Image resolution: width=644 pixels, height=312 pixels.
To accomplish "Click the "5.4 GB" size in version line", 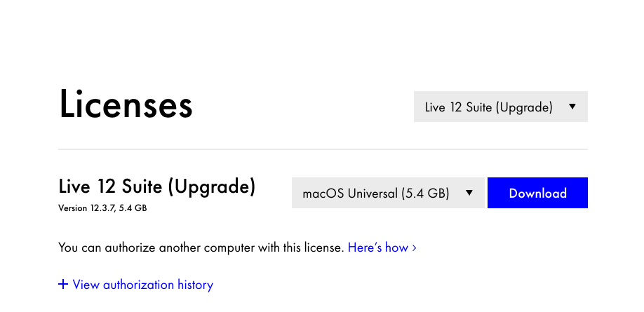I will click(x=135, y=208).
